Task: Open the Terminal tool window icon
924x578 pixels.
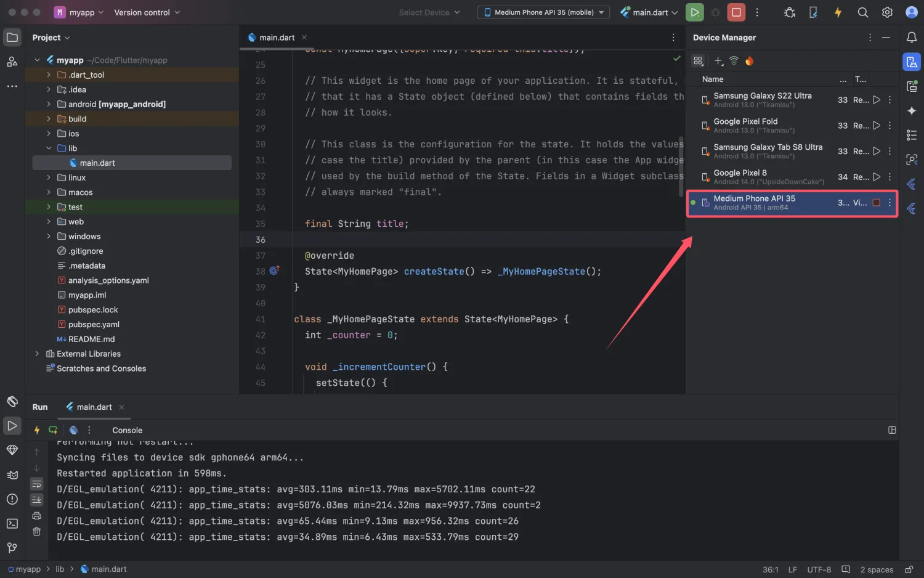Action: point(12,524)
